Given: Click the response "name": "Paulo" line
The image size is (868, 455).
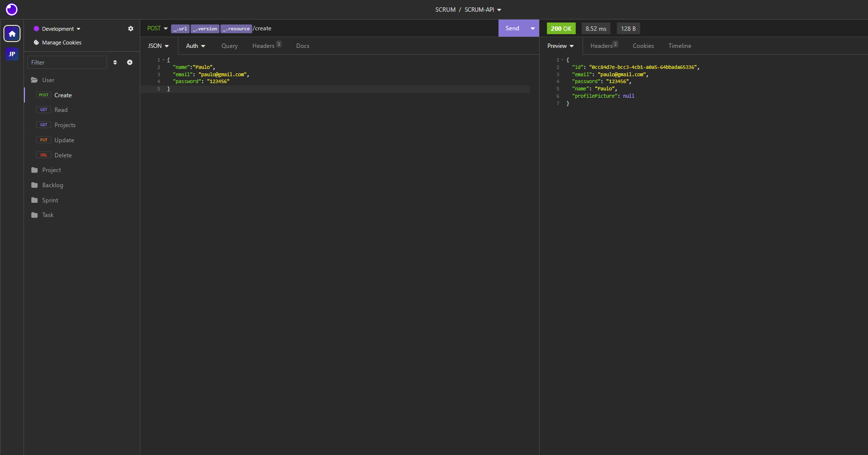Looking at the screenshot, I should [x=594, y=89].
